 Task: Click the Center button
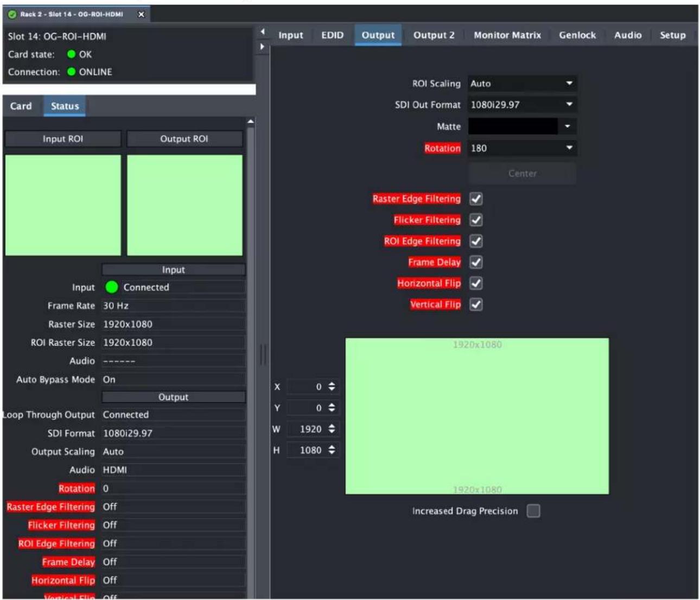[523, 174]
